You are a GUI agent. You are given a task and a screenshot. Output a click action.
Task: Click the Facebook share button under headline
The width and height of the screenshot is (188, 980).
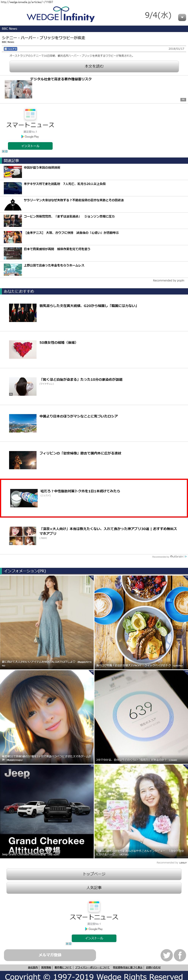click(10, 49)
